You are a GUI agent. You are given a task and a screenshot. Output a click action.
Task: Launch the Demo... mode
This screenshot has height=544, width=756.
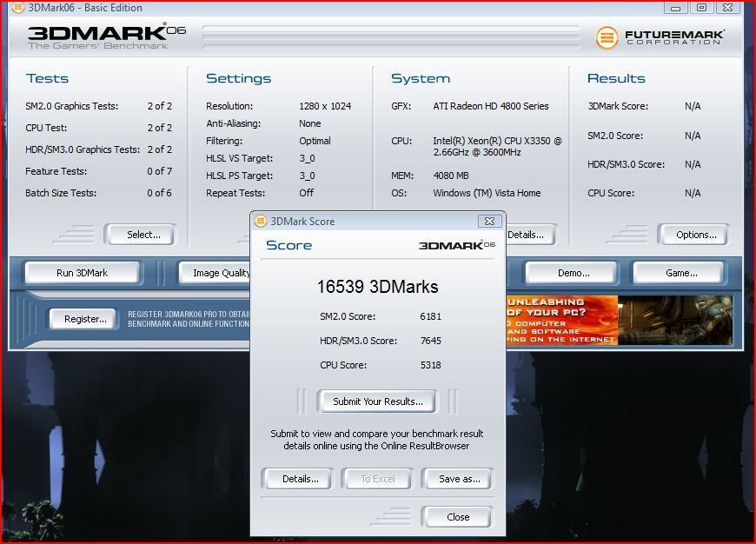[x=571, y=273]
